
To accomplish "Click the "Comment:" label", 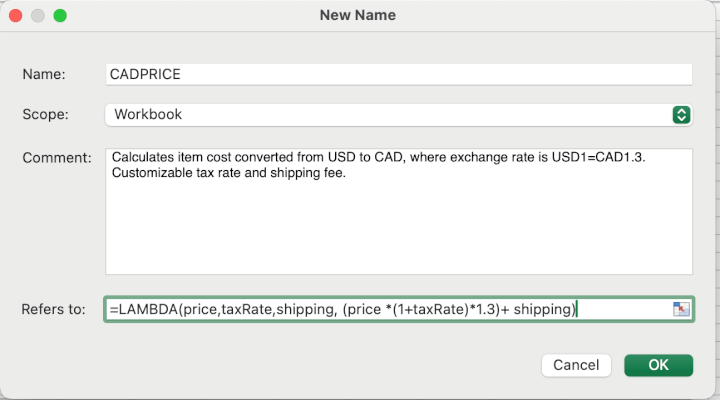I will point(57,157).
